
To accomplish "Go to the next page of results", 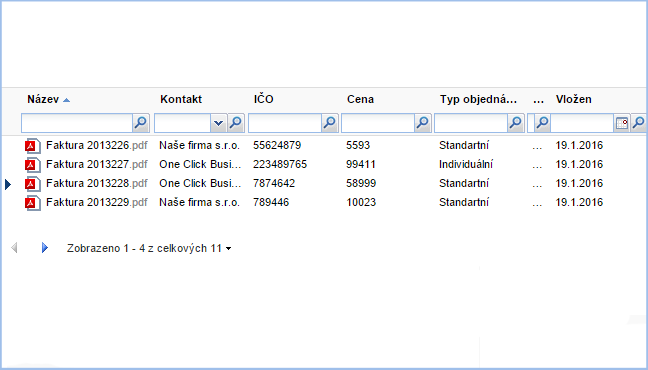I will pyautogui.click(x=45, y=248).
